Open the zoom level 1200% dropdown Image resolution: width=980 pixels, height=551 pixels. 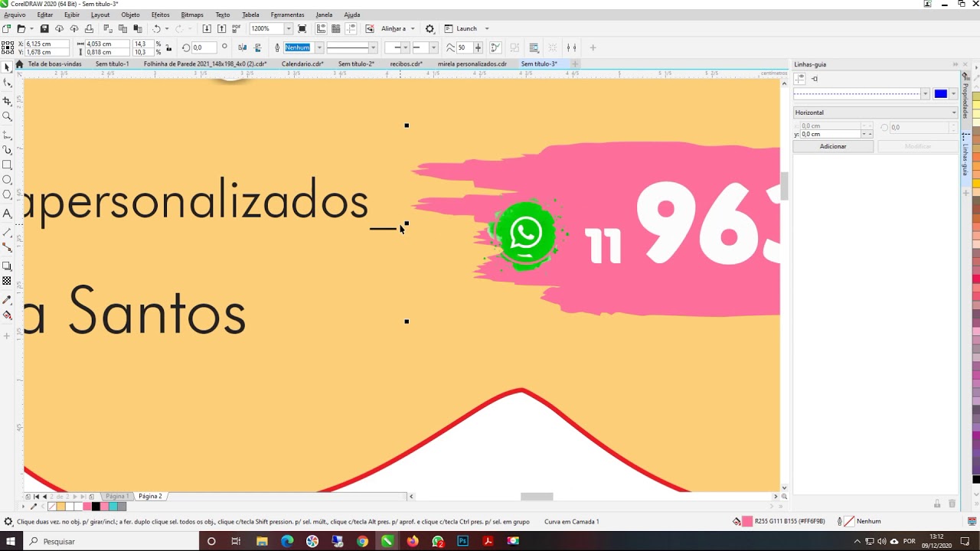tap(288, 28)
